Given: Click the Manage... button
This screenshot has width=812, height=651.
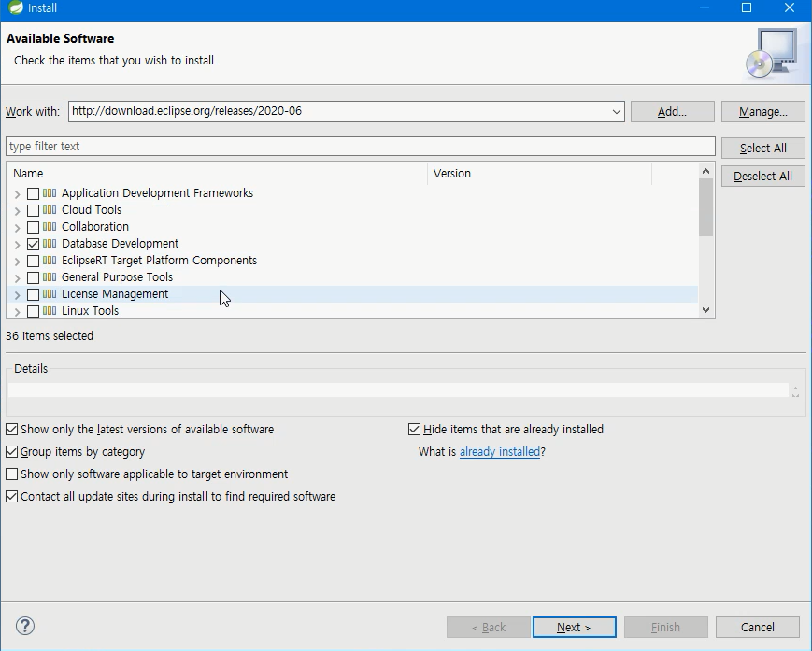Looking at the screenshot, I should click(762, 112).
